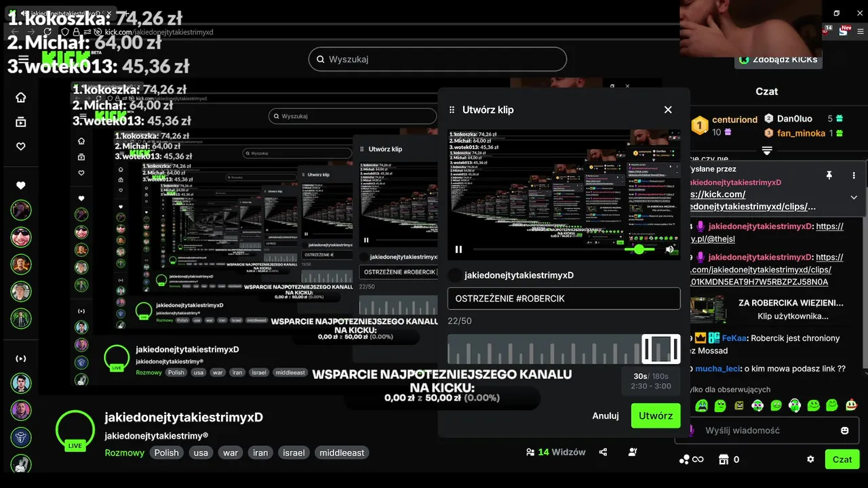Click the 30s/ 180s clip duration label

click(x=651, y=376)
